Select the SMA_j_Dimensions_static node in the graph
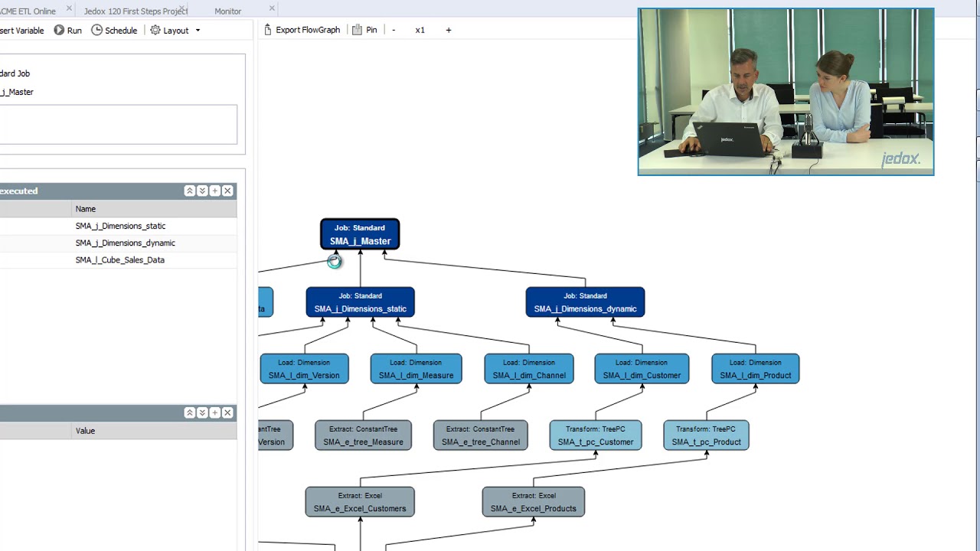Image resolution: width=980 pixels, height=551 pixels. 360,302
